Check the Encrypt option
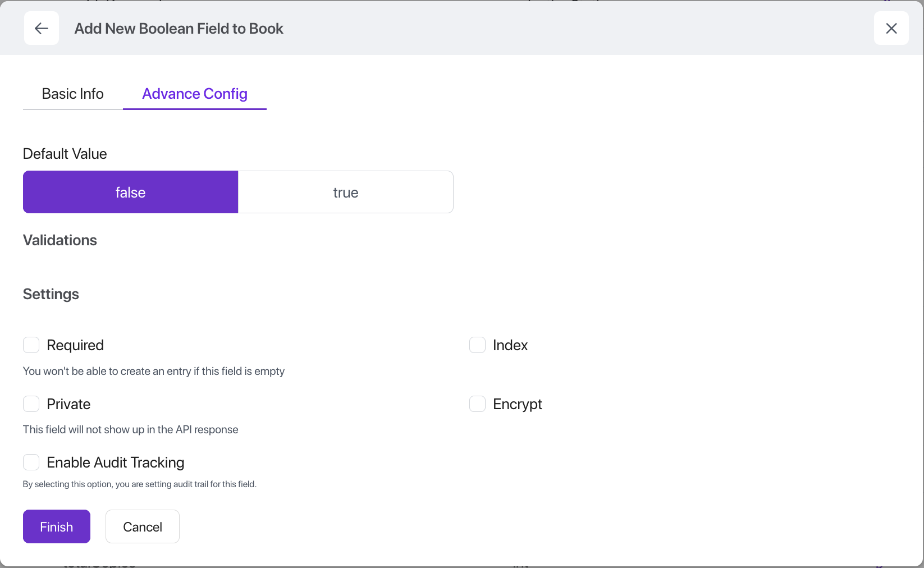924x568 pixels. (x=477, y=404)
